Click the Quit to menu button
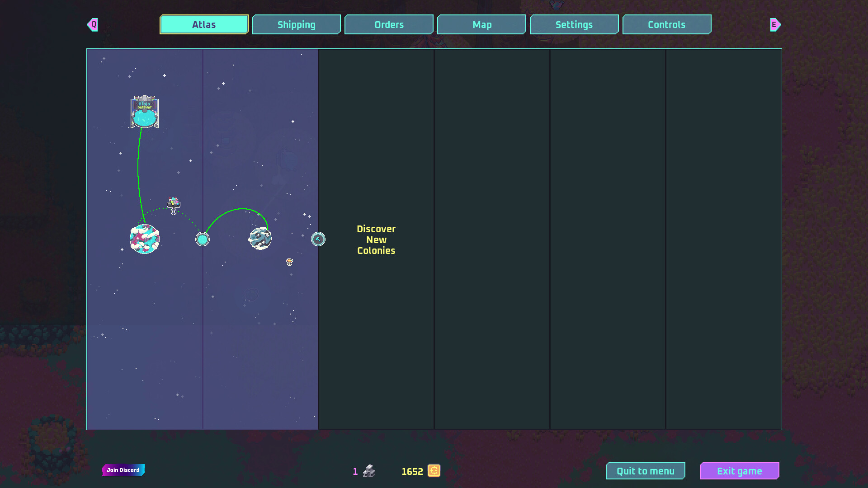The width and height of the screenshot is (868, 488). [x=646, y=470]
